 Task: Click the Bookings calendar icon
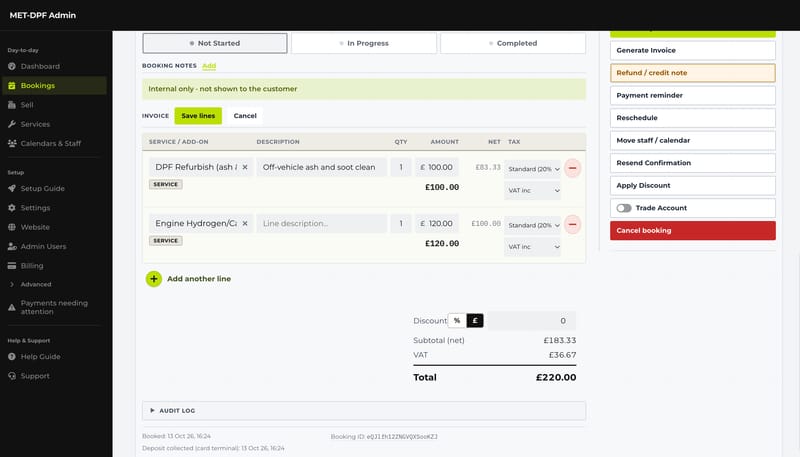click(x=12, y=86)
